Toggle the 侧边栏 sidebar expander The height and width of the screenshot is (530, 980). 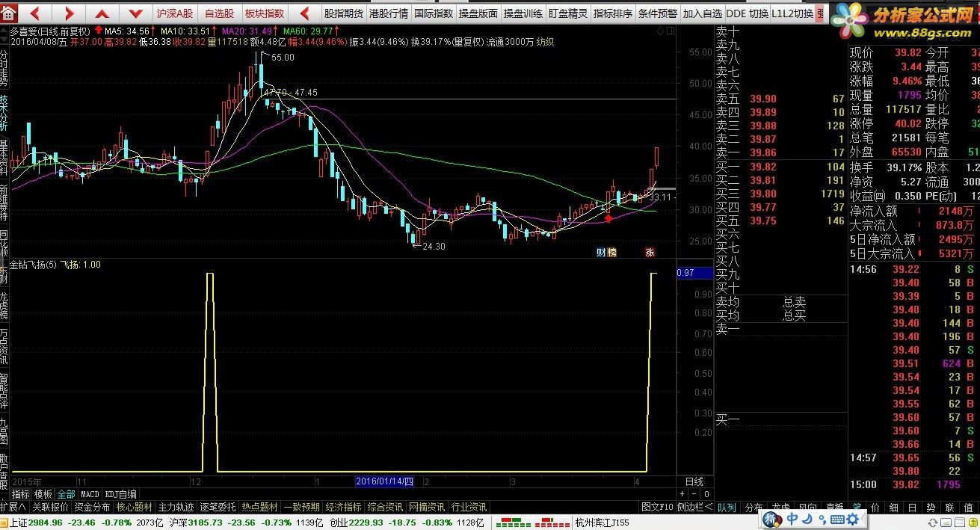coord(694,507)
